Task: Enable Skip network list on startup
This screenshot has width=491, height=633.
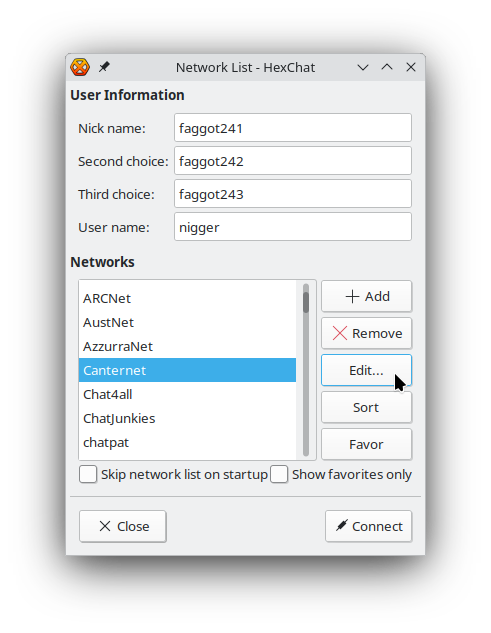Action: click(88, 474)
